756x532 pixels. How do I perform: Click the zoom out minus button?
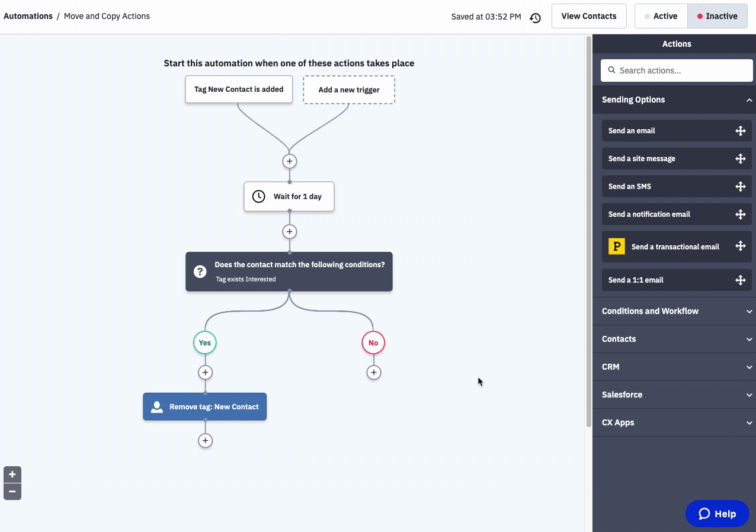12,492
